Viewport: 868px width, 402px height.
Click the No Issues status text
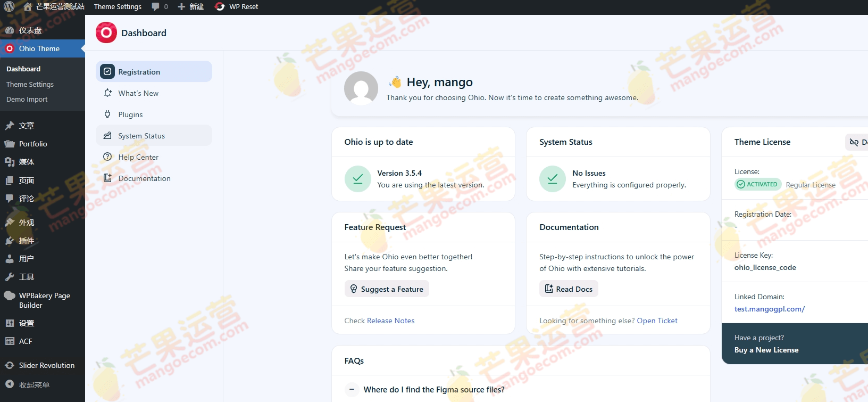coord(589,173)
